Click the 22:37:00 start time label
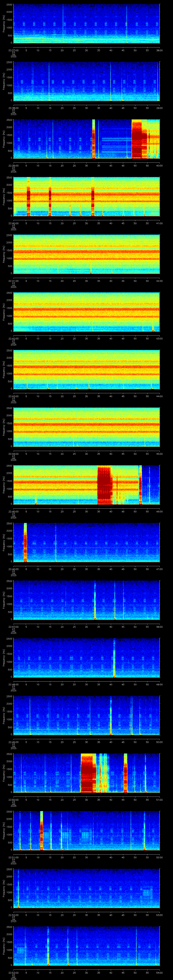Screen dimensions: 173x980 pyautogui.click(x=13, y=50)
